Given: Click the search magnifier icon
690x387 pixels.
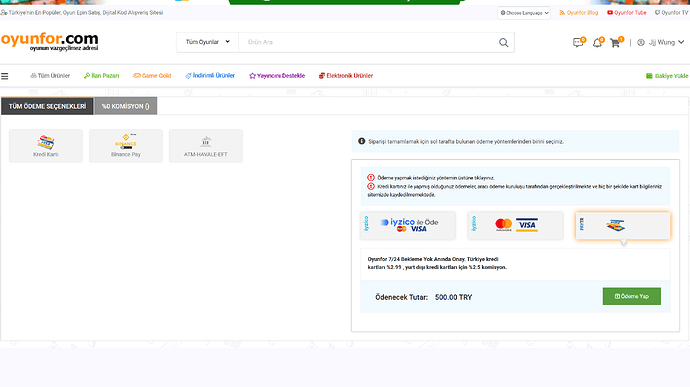Looking at the screenshot, I should [x=503, y=42].
